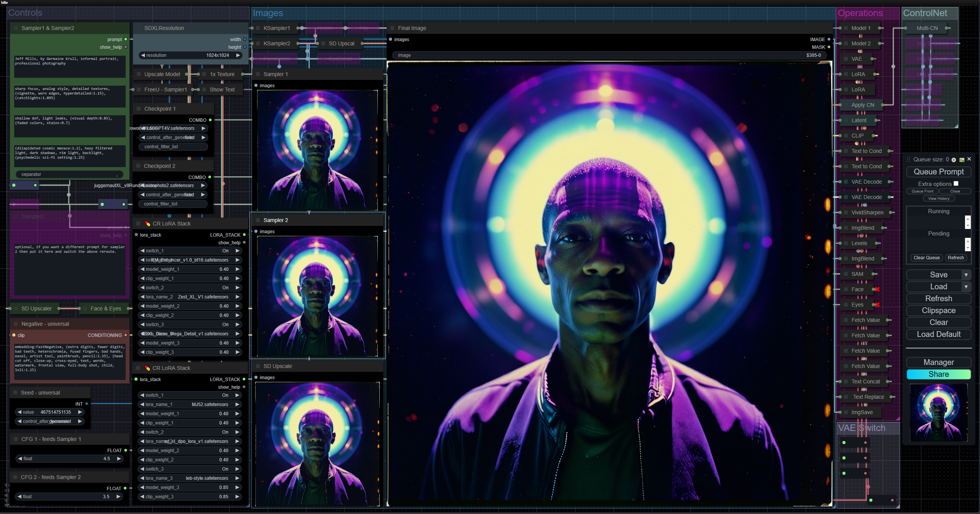The width and height of the screenshot is (980, 514).
Task: Toggle switch_2 above the Zest_XL lora
Action: (x=190, y=288)
